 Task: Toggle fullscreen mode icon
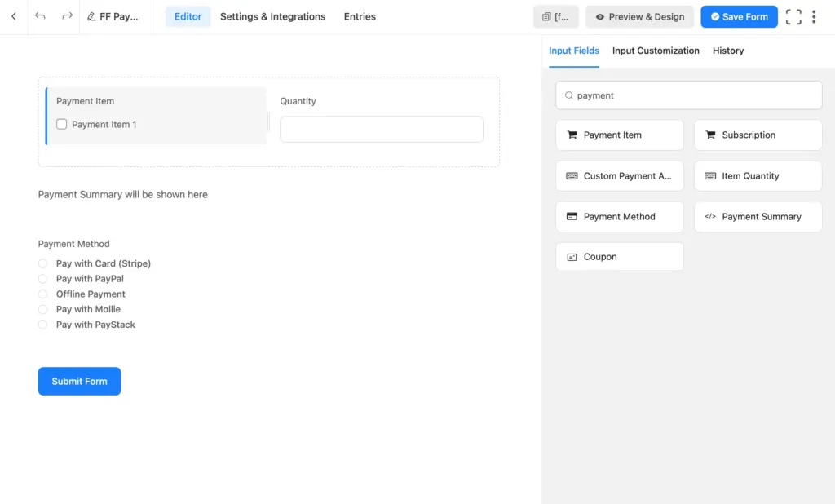click(793, 16)
